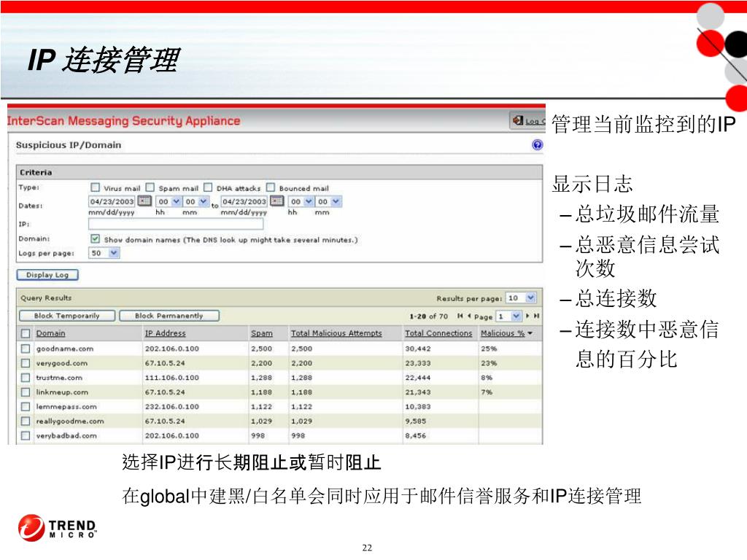Go to next results page arrow
747x560 pixels.
point(527,316)
